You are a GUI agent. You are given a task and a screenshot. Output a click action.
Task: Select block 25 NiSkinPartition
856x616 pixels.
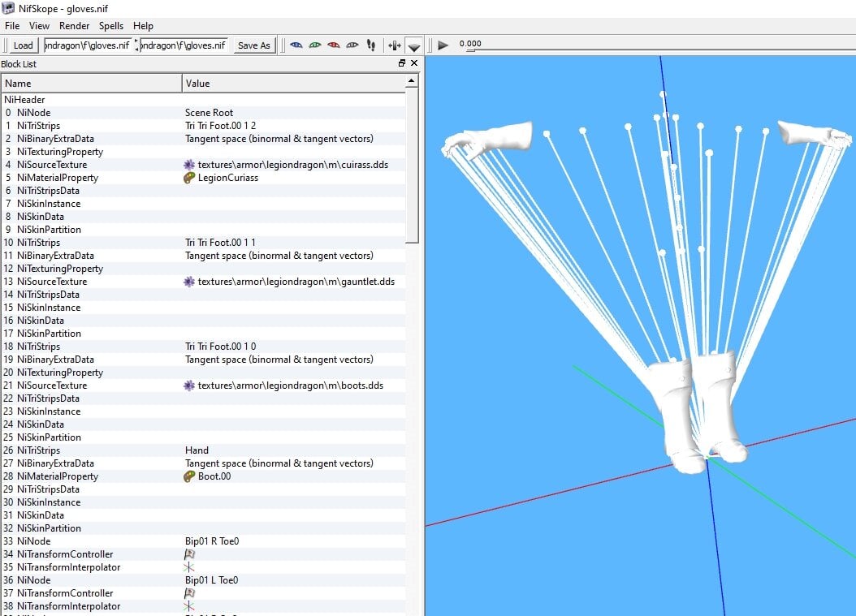(x=204, y=437)
